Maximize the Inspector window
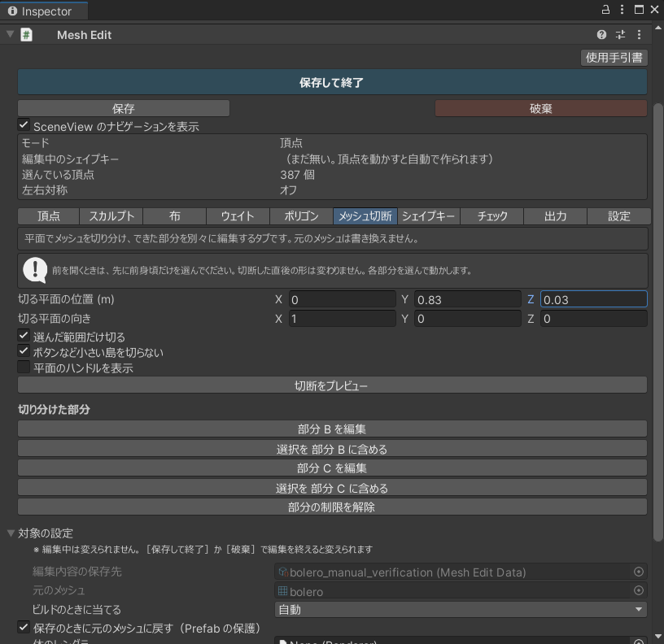The image size is (664, 644). click(x=639, y=10)
